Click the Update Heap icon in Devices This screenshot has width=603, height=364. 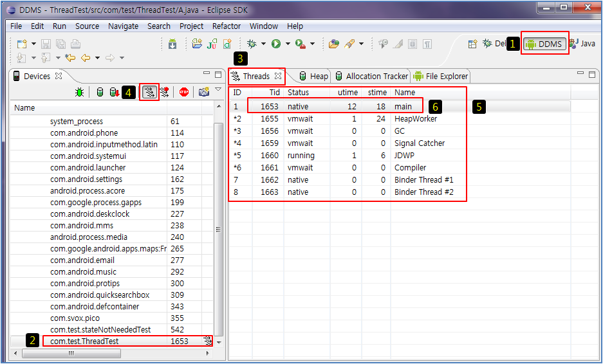point(99,92)
